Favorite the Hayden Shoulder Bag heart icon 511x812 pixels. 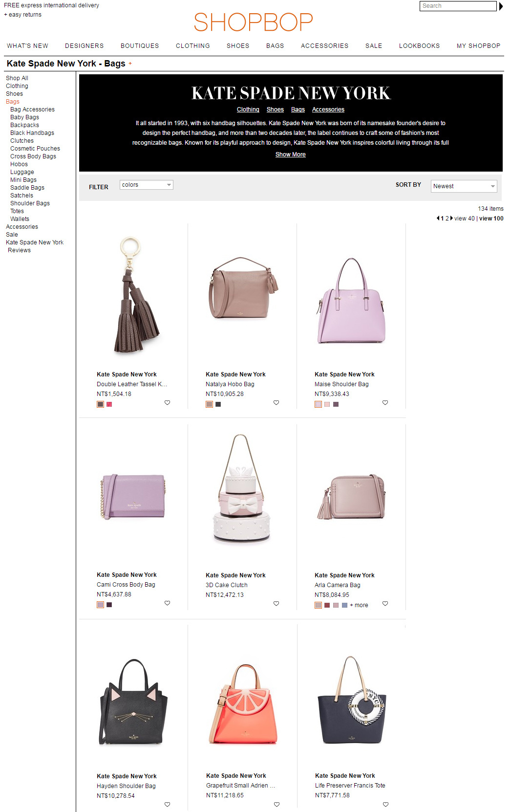point(167,805)
